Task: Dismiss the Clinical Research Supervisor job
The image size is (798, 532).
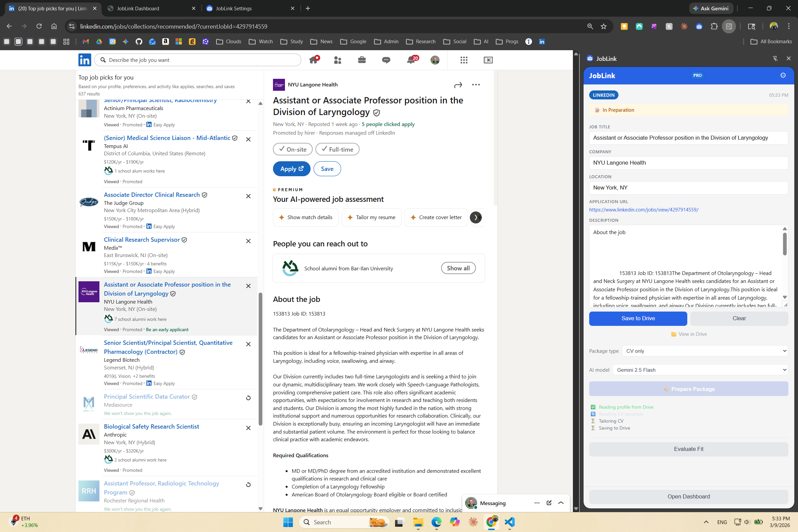Action: (x=248, y=241)
